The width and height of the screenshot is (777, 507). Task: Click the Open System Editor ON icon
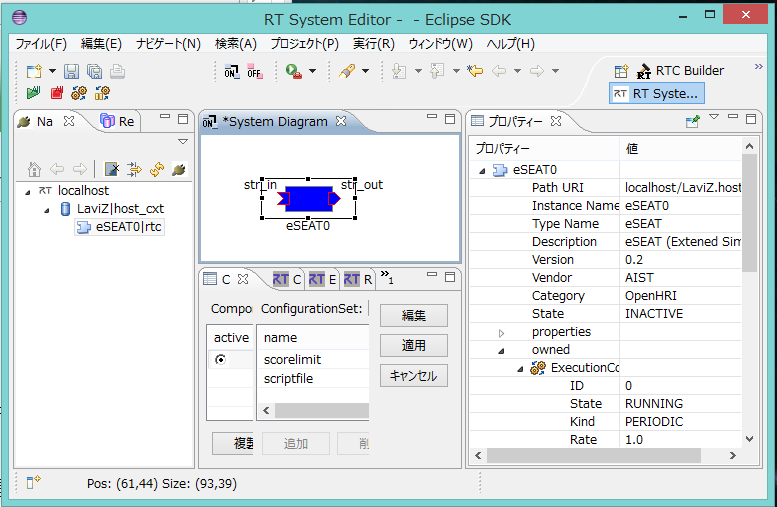(x=232, y=71)
